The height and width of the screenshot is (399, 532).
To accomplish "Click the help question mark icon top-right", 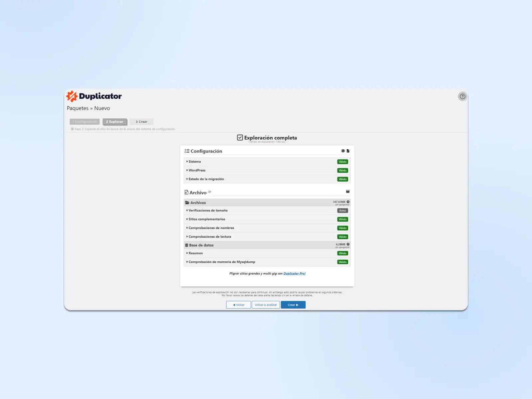I will (x=462, y=96).
